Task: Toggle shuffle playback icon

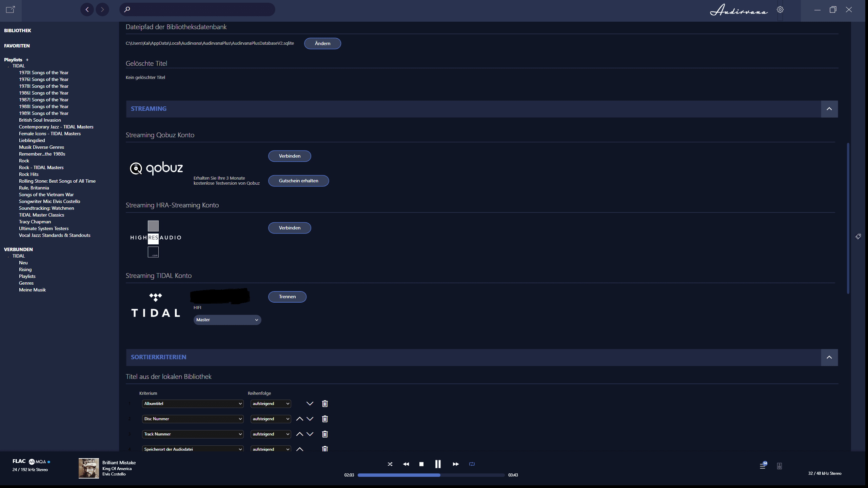Action: click(x=390, y=464)
